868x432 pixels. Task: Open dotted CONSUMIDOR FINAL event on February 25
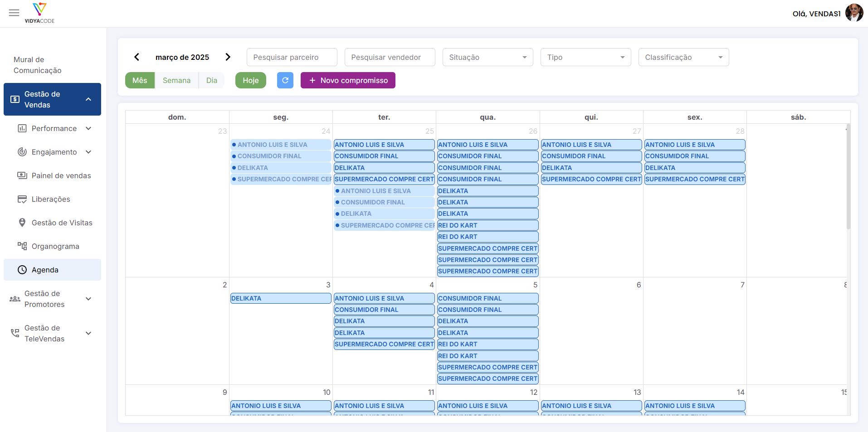384,202
